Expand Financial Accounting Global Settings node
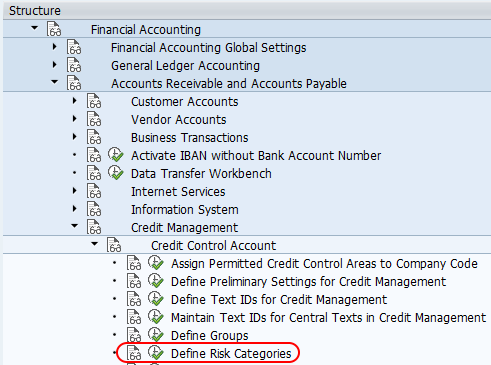 55,47
